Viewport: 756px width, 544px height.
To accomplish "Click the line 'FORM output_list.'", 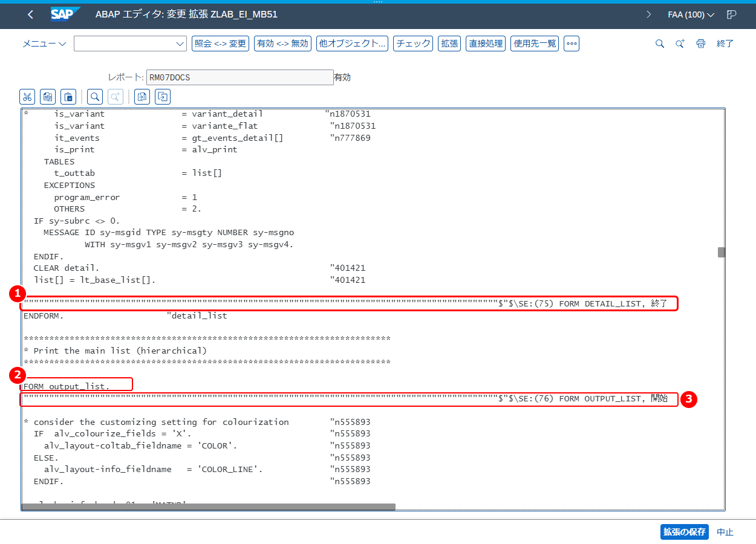I will click(x=67, y=386).
